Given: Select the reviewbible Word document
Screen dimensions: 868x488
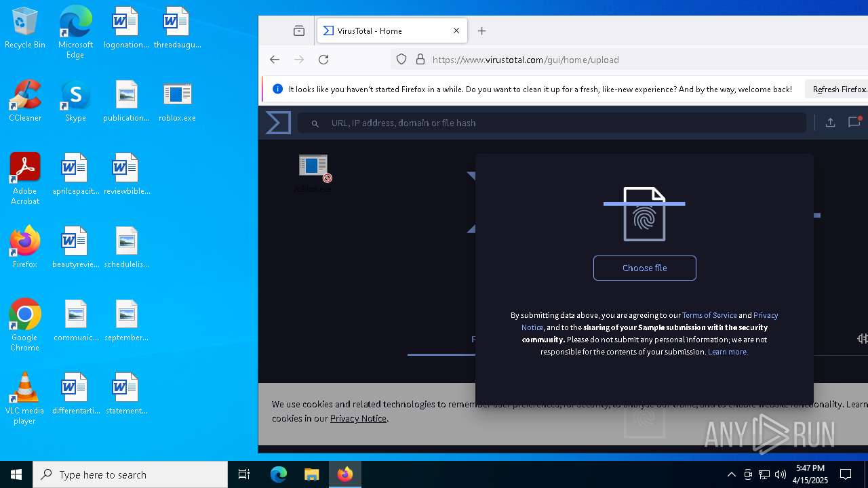Looking at the screenshot, I should tap(126, 175).
